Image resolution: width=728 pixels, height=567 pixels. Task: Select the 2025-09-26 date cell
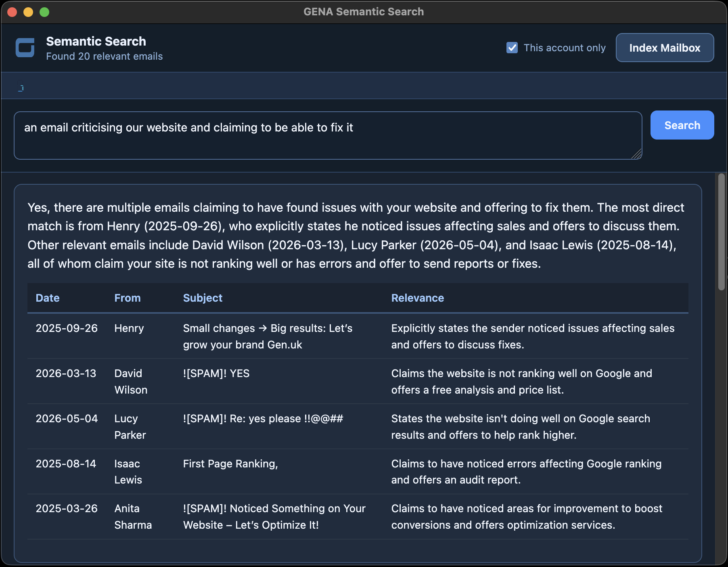pyautogui.click(x=67, y=328)
